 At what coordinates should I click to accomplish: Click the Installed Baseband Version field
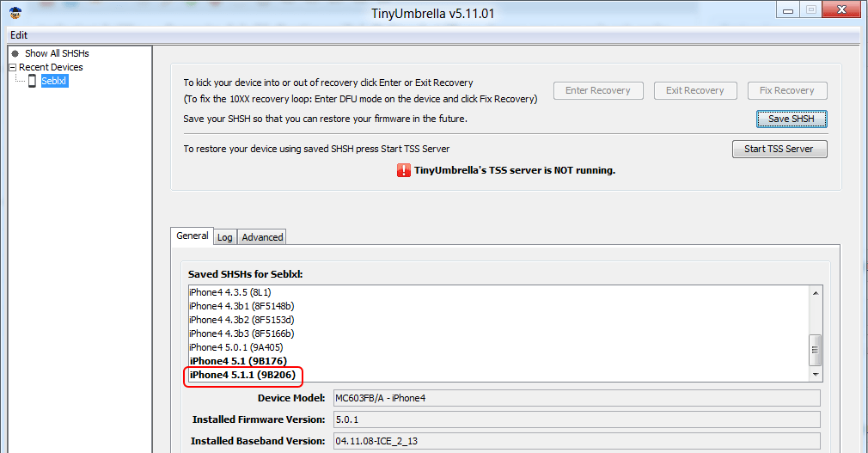(x=577, y=441)
